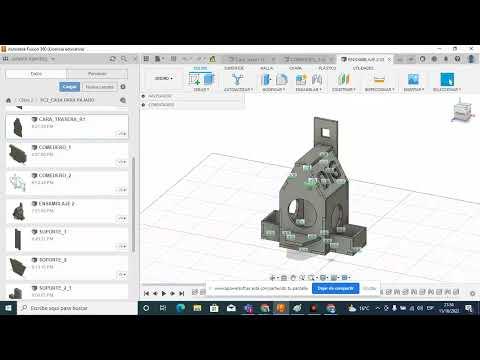Image resolution: width=480 pixels, height=360 pixels.
Task: Click the Orbit navigation icon
Action: (273, 277)
